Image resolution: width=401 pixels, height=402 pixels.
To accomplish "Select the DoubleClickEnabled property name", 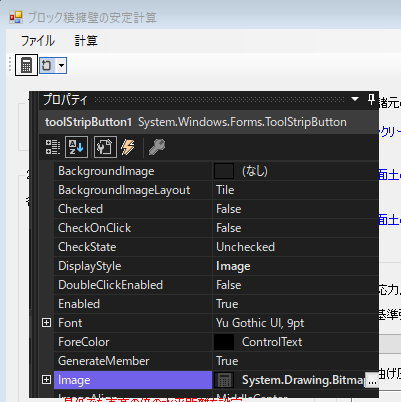I will 110,285.
